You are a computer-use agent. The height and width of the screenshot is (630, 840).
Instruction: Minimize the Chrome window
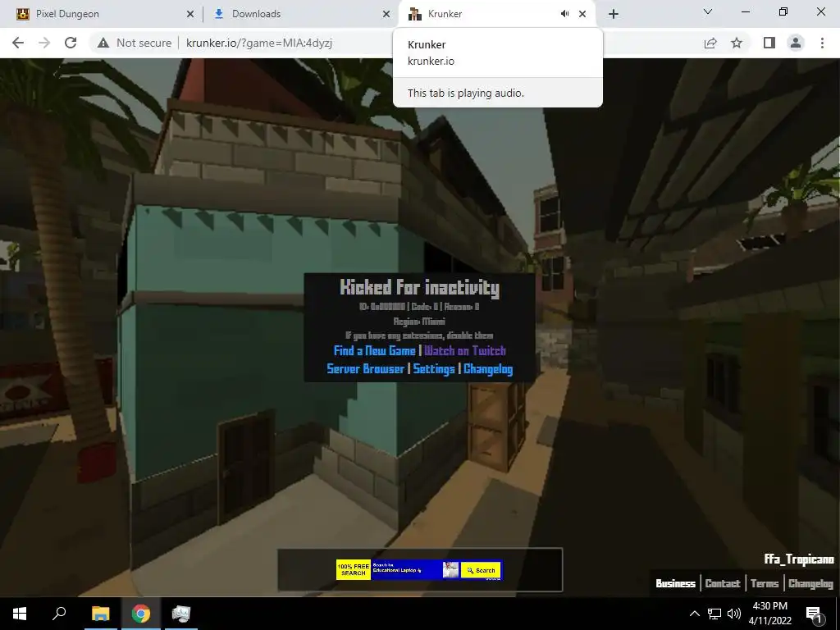pyautogui.click(x=745, y=11)
